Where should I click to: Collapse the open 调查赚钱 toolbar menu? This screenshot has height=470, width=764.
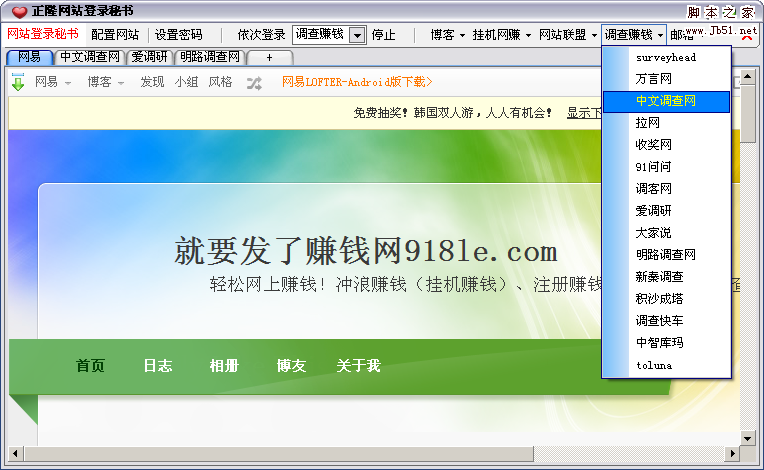point(633,35)
